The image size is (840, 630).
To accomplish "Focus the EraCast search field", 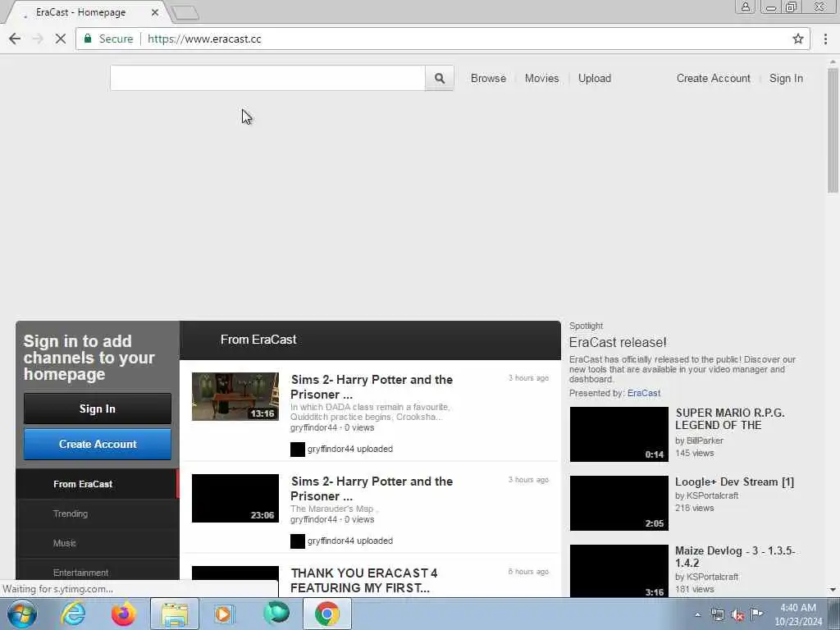I will [267, 78].
